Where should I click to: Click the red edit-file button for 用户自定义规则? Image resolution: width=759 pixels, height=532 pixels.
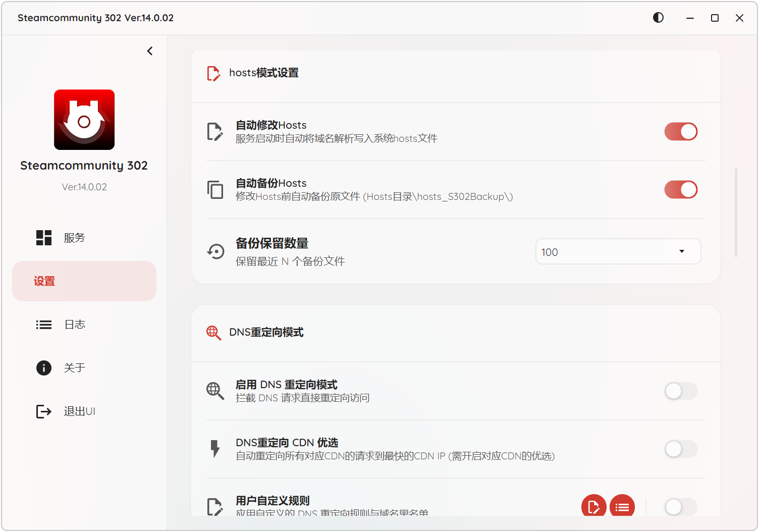click(x=593, y=506)
